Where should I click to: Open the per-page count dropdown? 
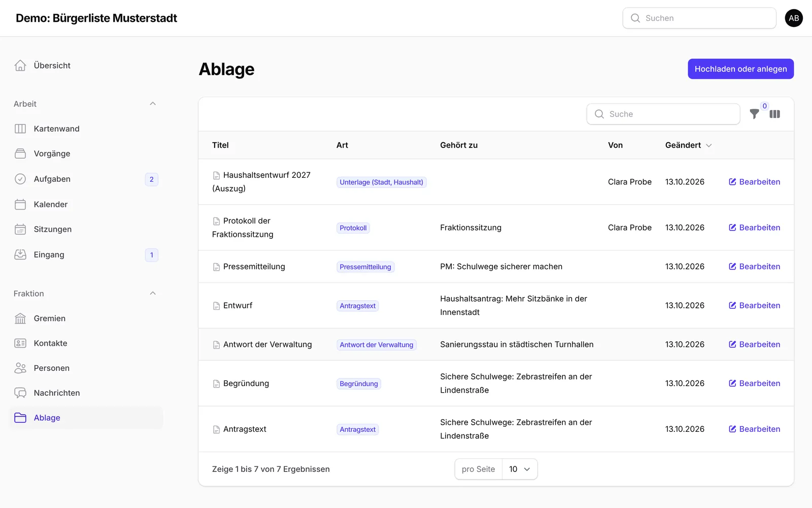pyautogui.click(x=520, y=469)
